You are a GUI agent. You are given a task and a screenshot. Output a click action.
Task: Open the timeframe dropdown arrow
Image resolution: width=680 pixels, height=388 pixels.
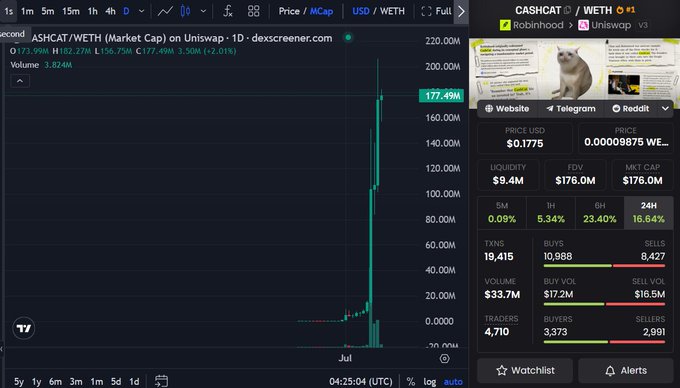click(x=141, y=11)
